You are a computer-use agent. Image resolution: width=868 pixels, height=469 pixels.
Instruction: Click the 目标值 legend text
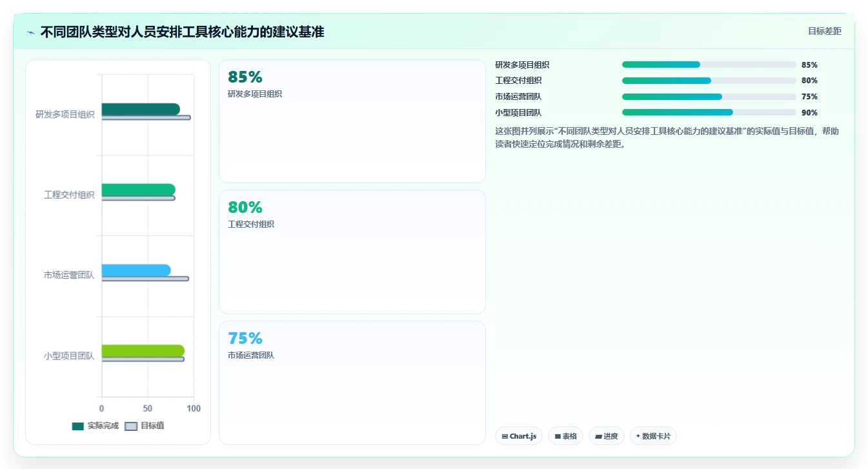(x=152, y=426)
